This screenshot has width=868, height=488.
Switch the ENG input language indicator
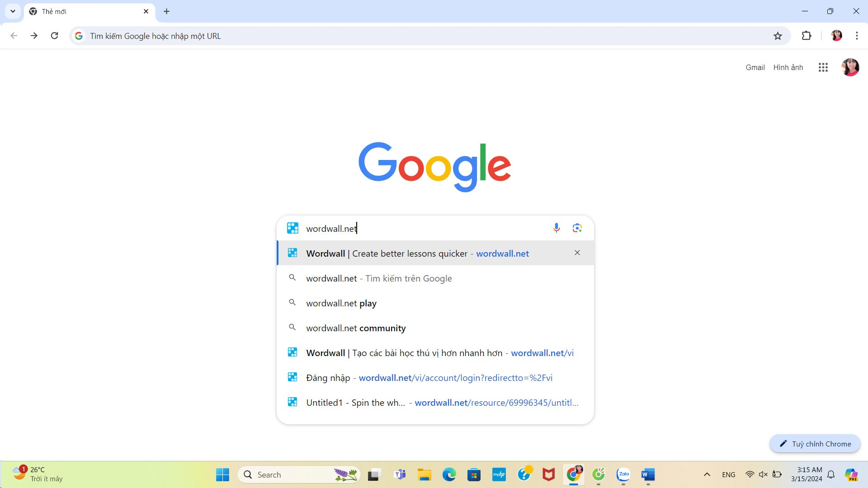[x=728, y=474]
